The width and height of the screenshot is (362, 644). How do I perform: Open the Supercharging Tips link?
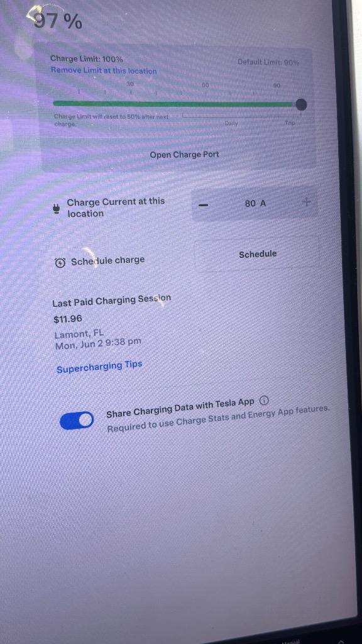(x=99, y=367)
